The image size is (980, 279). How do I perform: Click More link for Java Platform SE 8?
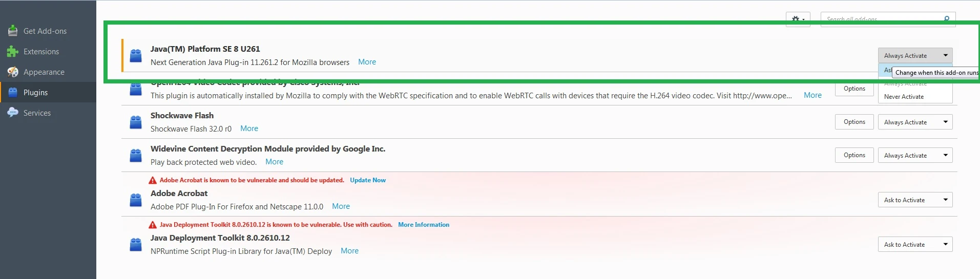point(367,62)
